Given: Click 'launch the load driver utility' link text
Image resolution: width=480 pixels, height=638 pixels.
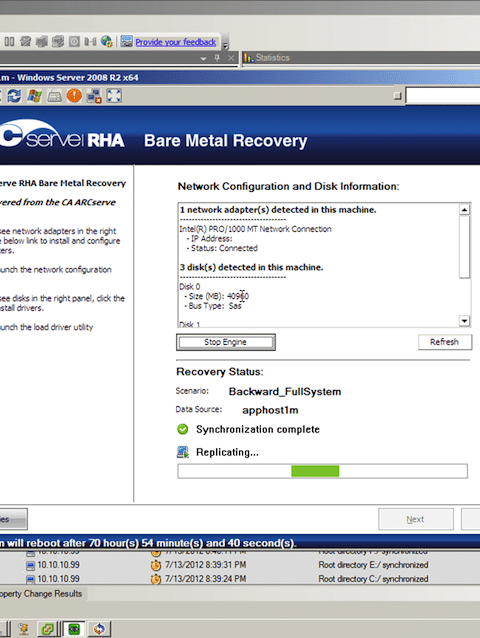Looking at the screenshot, I should pos(46,327).
